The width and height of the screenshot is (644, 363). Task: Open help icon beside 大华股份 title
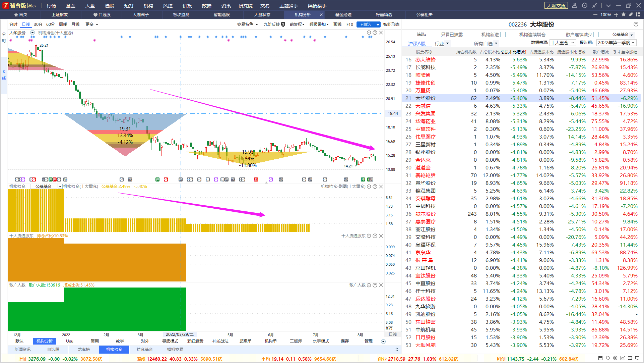coord(636,24)
